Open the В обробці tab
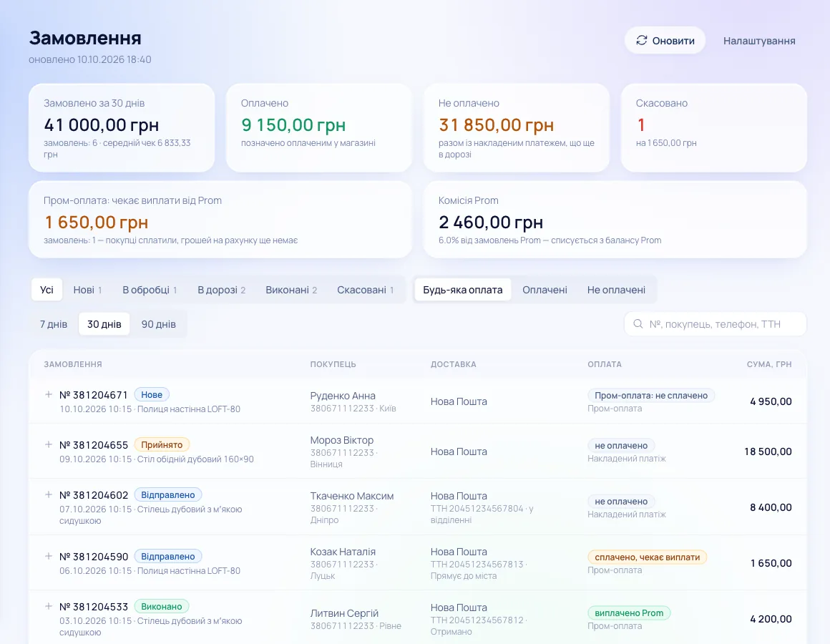This screenshot has height=644, width=830. click(x=150, y=290)
